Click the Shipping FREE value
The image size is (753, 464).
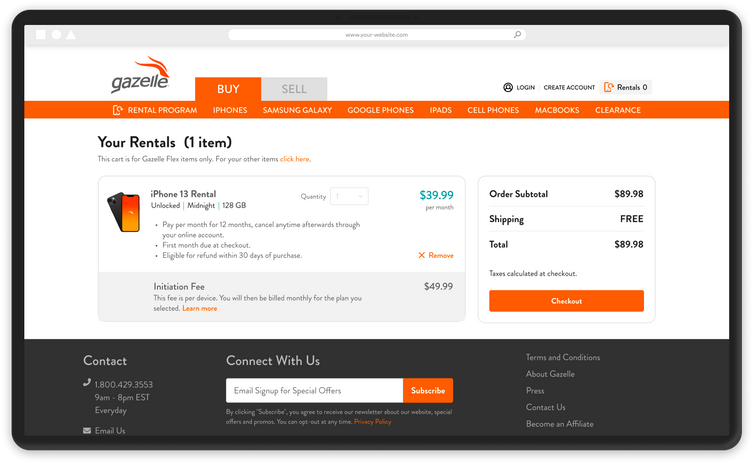[632, 219]
